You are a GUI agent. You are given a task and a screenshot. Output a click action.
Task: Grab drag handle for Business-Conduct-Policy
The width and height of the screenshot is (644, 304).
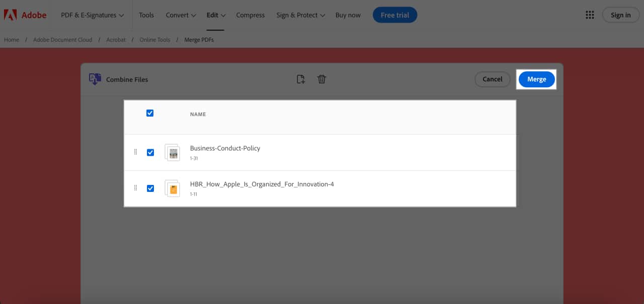tap(135, 152)
